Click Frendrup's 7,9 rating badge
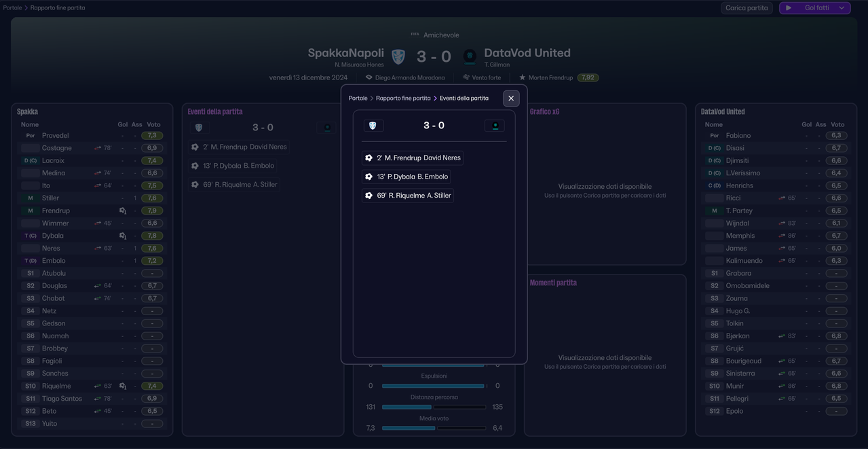The width and height of the screenshot is (868, 449). 152,211
